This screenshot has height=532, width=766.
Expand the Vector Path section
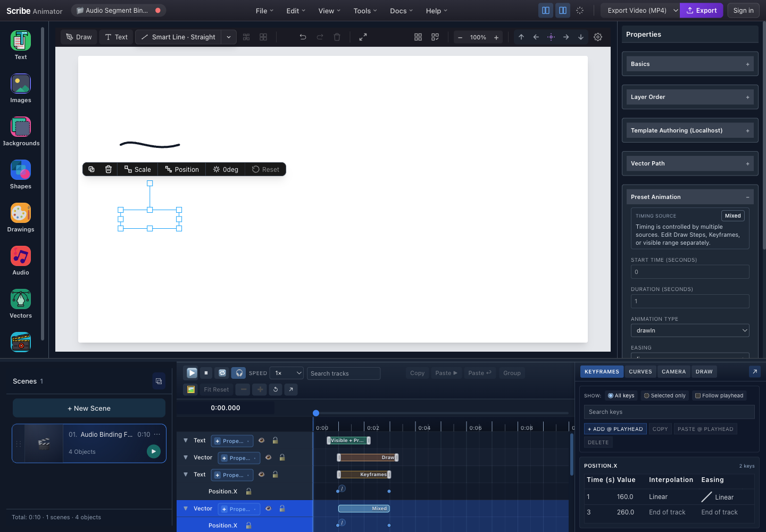point(690,163)
